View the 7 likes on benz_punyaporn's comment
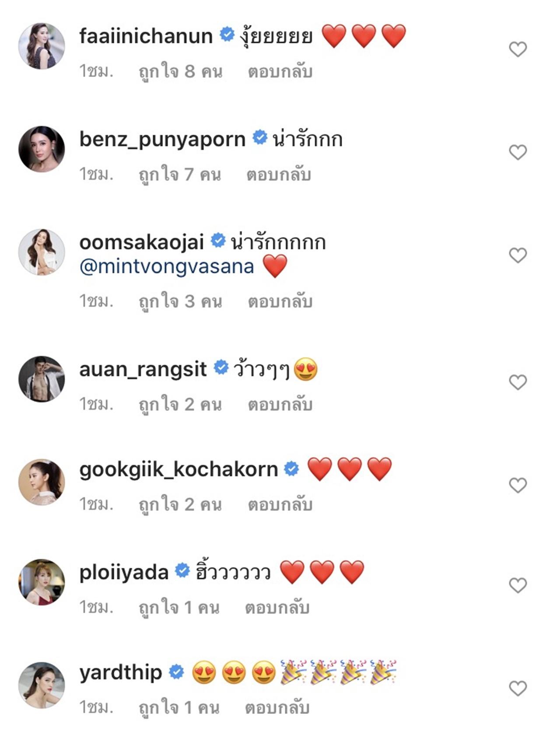Image resolution: width=560 pixels, height=734 pixels. [180, 175]
